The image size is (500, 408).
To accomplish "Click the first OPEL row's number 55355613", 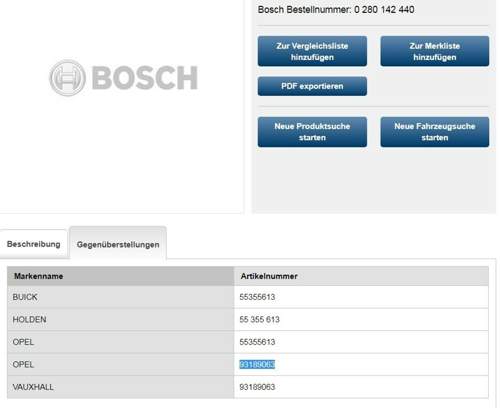I will [257, 342].
